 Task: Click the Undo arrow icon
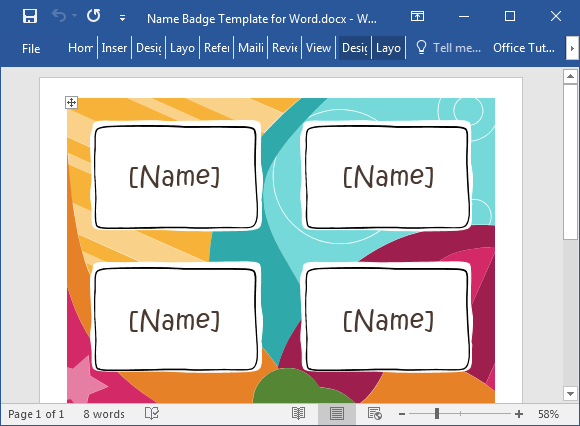pyautogui.click(x=59, y=16)
